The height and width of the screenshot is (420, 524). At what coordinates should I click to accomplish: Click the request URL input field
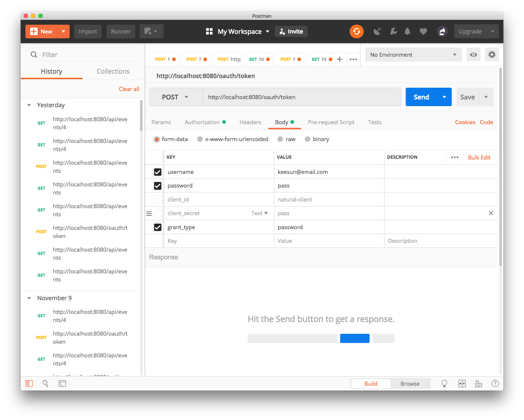tap(302, 97)
